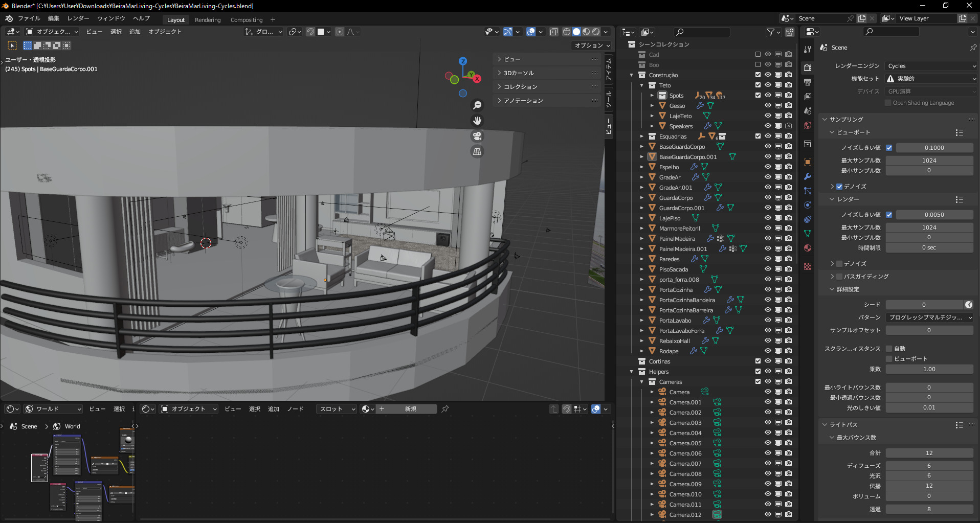Open the World properties tab
This screenshot has width=980, height=523.
coord(808,125)
